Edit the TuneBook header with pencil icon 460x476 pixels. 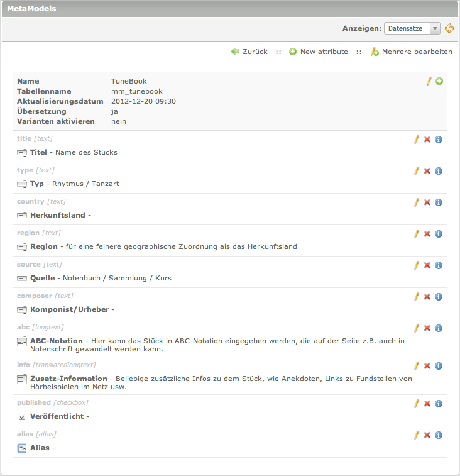[x=429, y=81]
